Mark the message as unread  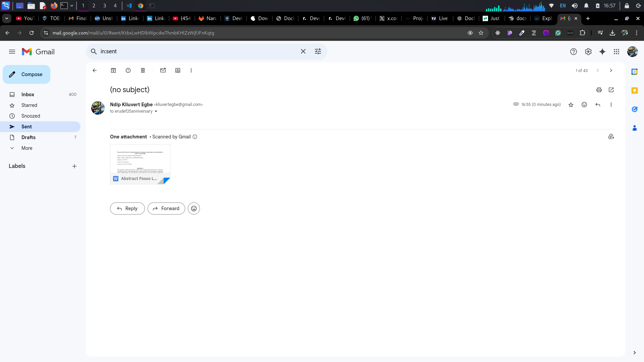163,70
